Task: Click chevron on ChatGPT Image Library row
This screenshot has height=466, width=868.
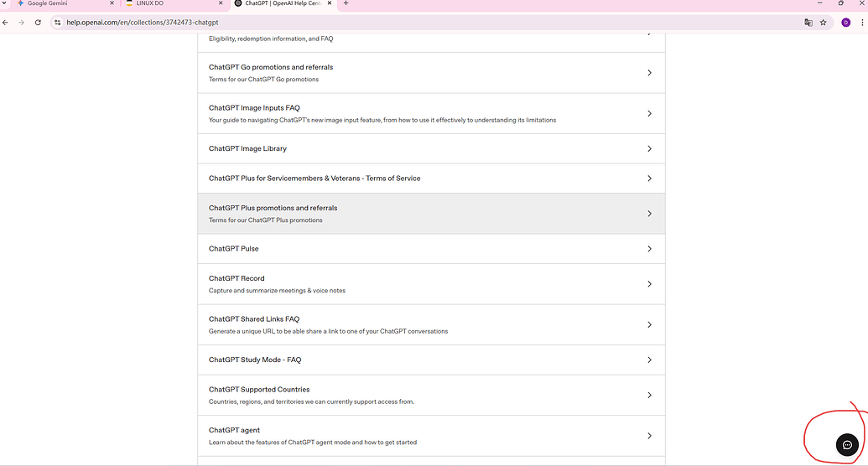Action: (649, 149)
